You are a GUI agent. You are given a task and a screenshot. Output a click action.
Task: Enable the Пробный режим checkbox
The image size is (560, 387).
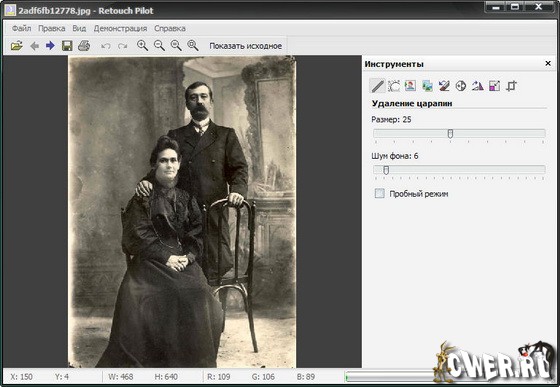coord(379,194)
